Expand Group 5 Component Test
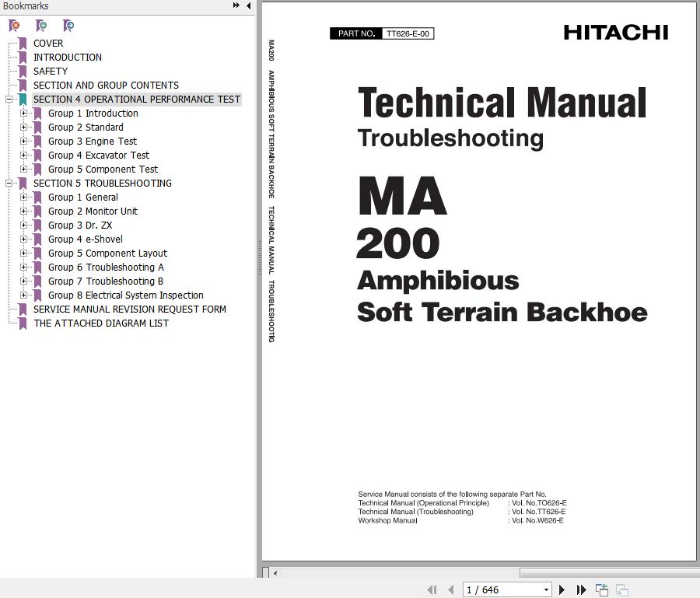 tap(23, 170)
